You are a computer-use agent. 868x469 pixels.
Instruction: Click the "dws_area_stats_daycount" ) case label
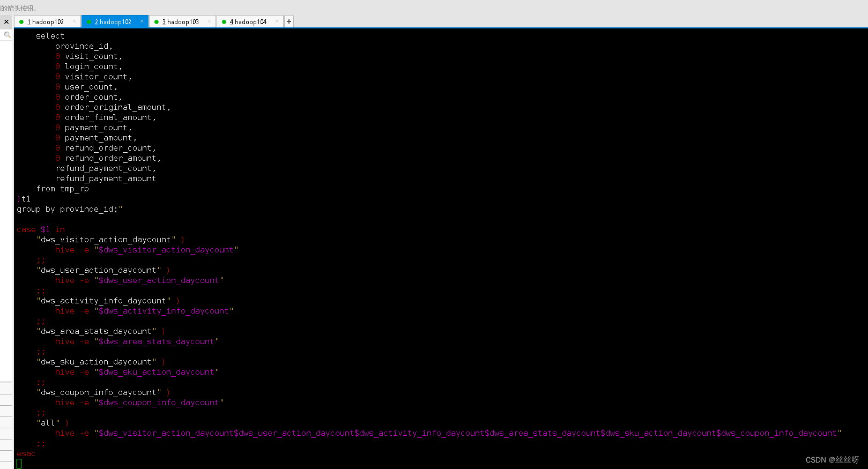click(101, 331)
